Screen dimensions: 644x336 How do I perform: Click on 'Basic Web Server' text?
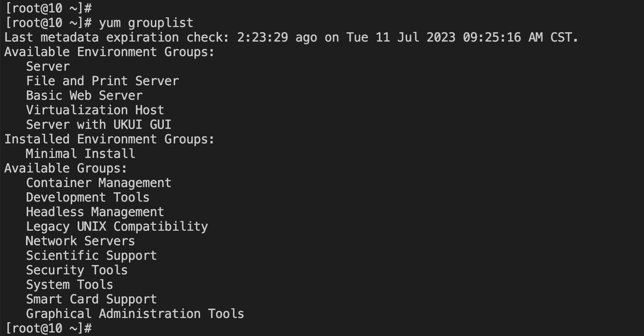[x=84, y=96]
